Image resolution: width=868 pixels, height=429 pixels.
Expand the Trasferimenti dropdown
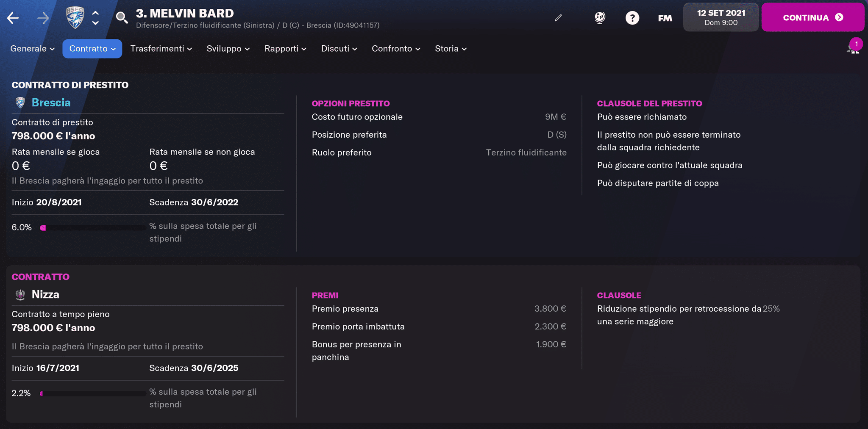(161, 48)
